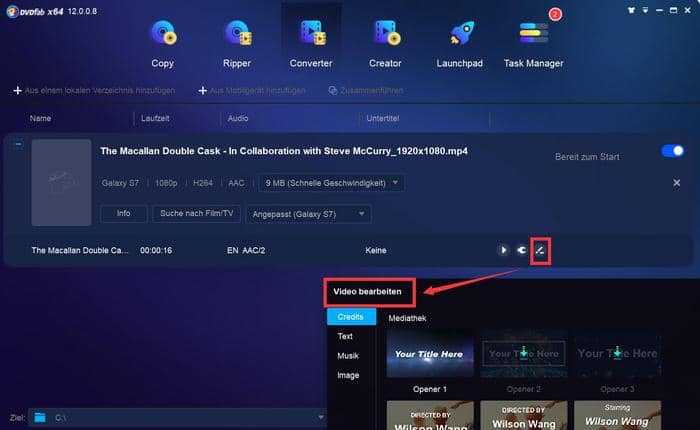Click the Laufzeit column header
This screenshot has width=700, height=430.
tap(155, 118)
